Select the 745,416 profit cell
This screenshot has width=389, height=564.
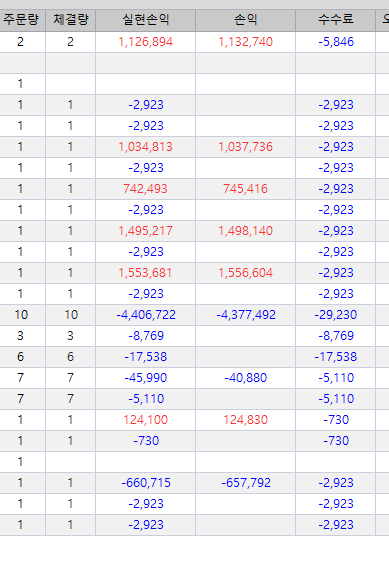pos(245,189)
